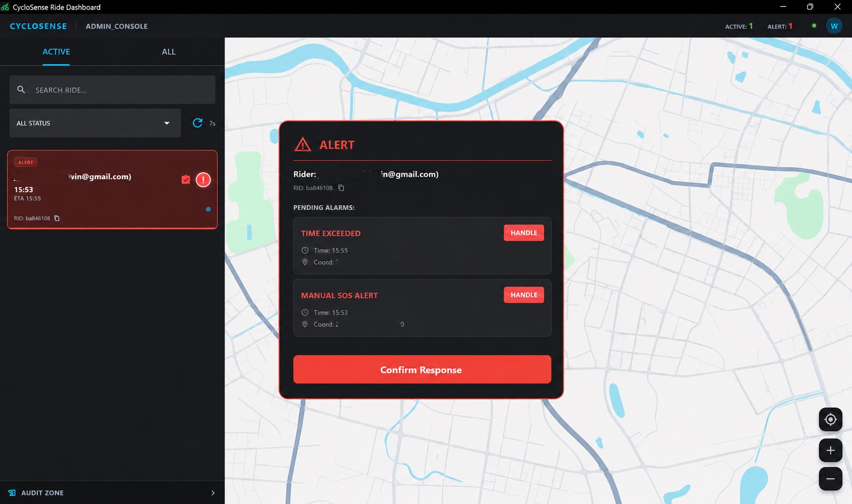852x504 pixels.
Task: Open the All Status dropdown
Action: [x=95, y=123]
